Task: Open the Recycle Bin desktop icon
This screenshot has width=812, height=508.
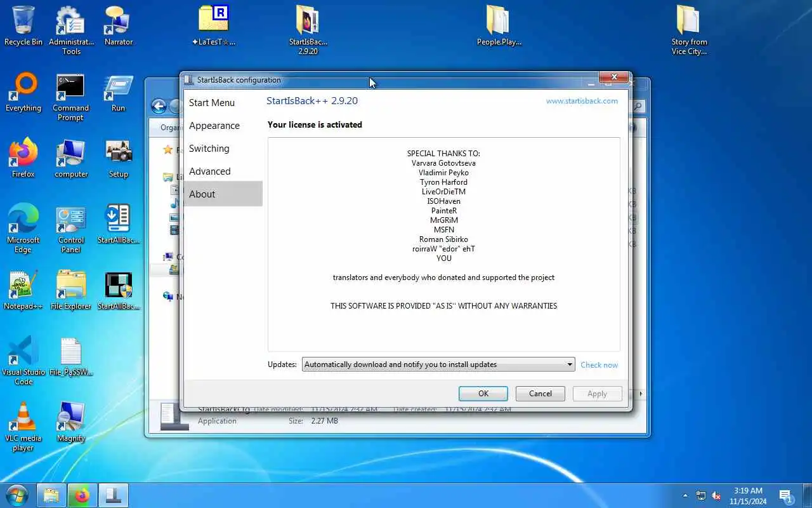Action: pyautogui.click(x=23, y=25)
